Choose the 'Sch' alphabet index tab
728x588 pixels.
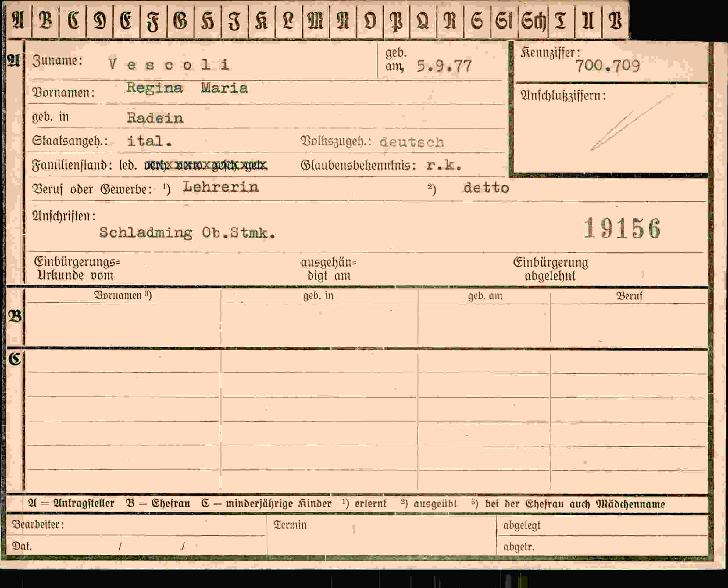[533, 20]
